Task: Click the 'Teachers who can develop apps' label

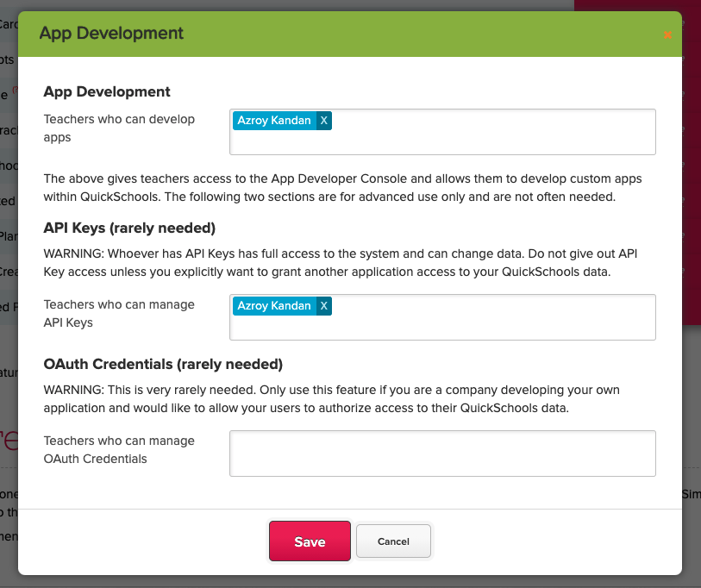Action: [x=119, y=128]
